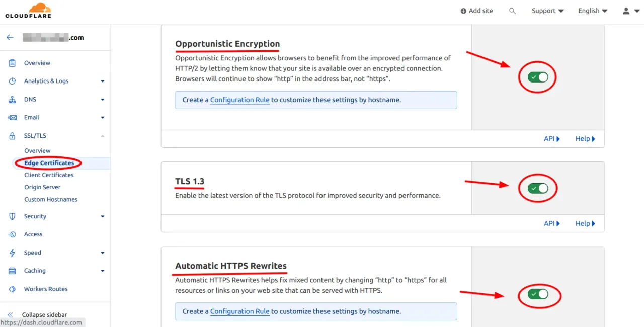
Task: Click the Collapse sidebar double-chevron icon
Action: 10,315
